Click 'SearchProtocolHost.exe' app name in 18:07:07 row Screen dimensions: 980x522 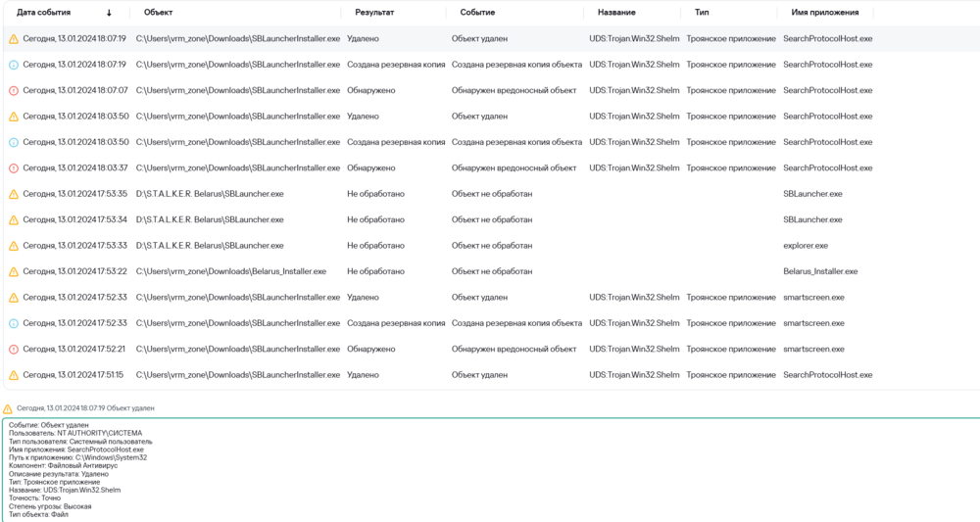point(827,90)
